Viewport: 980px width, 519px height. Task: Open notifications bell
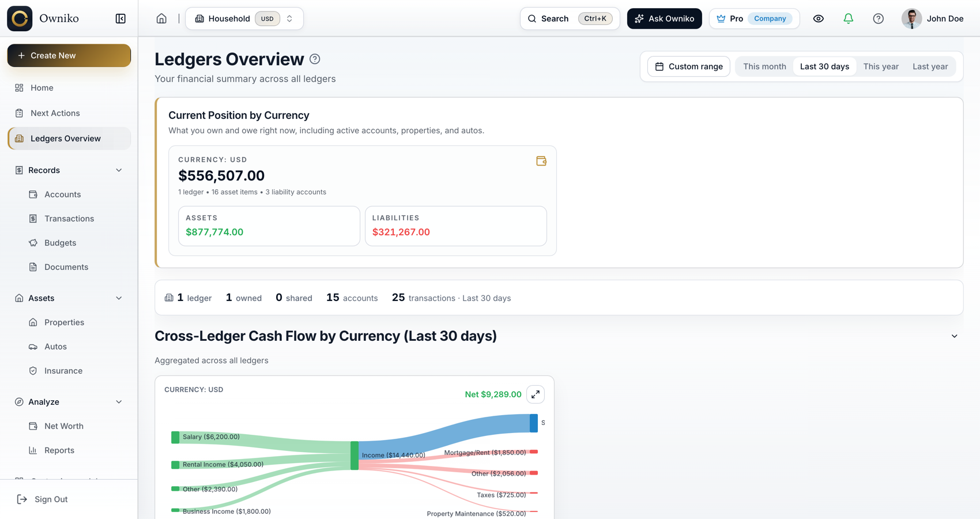[848, 18]
